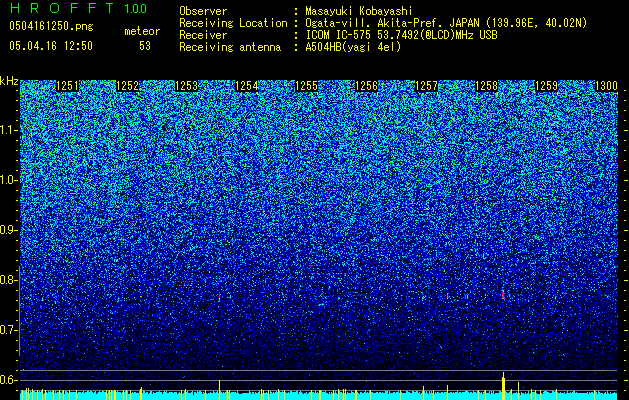629x400 pixels.
Task: Click the "meteor" count label
Action: click(x=142, y=31)
